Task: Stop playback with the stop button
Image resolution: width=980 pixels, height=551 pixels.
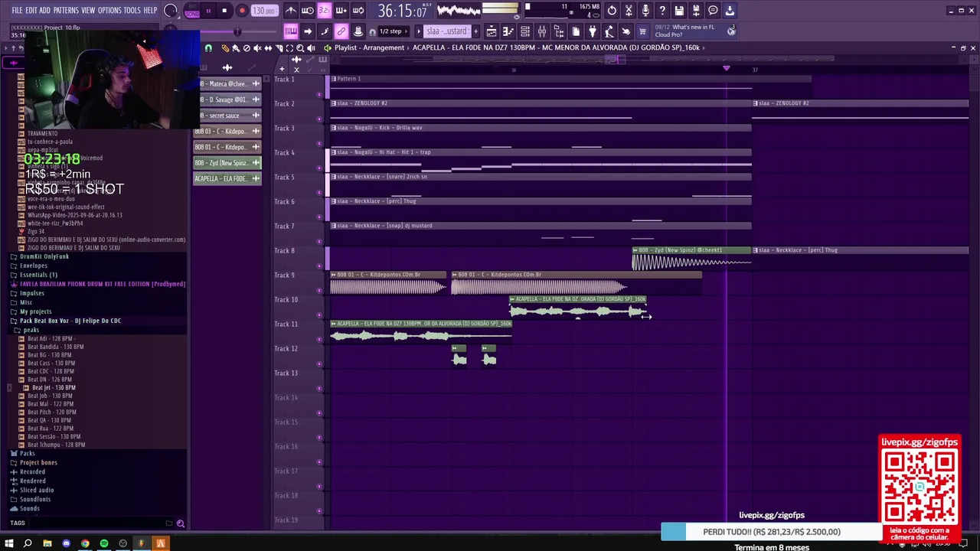Action: (224, 11)
